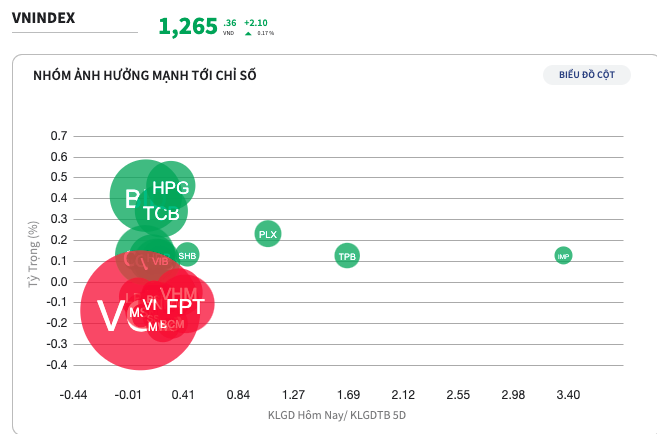Select the SHB bubble
This screenshot has height=434, width=657.
187,256
